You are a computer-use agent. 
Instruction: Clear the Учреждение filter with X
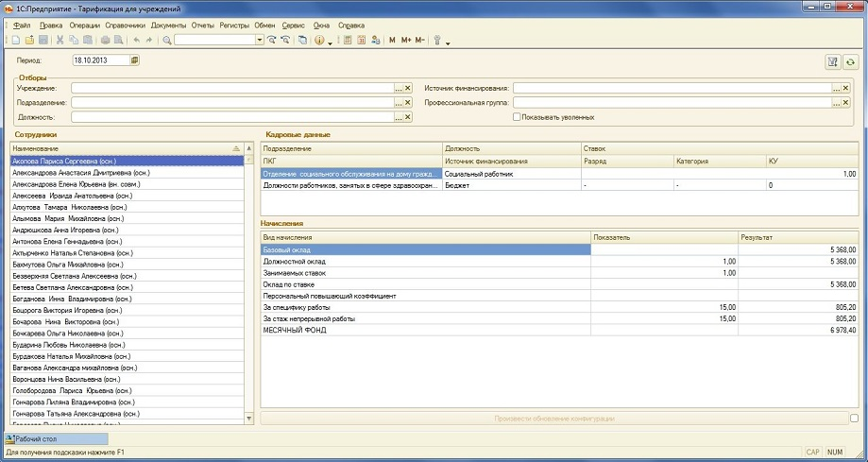(408, 88)
